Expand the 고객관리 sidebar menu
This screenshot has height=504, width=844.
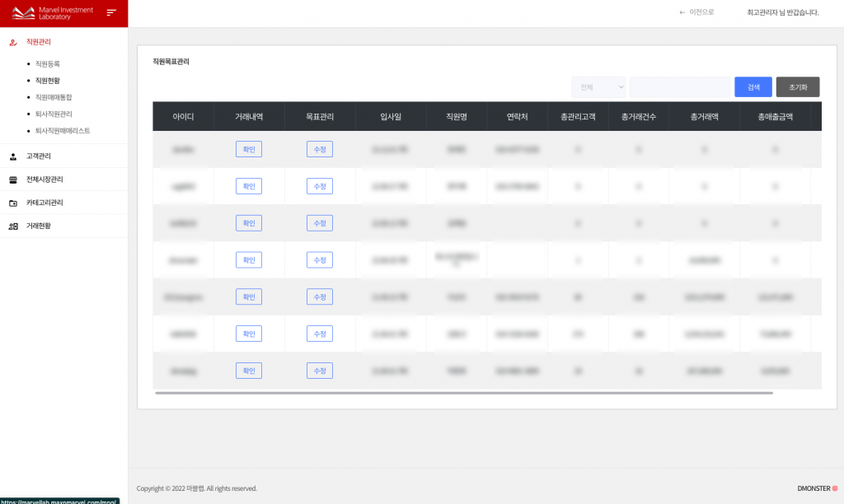(39, 156)
